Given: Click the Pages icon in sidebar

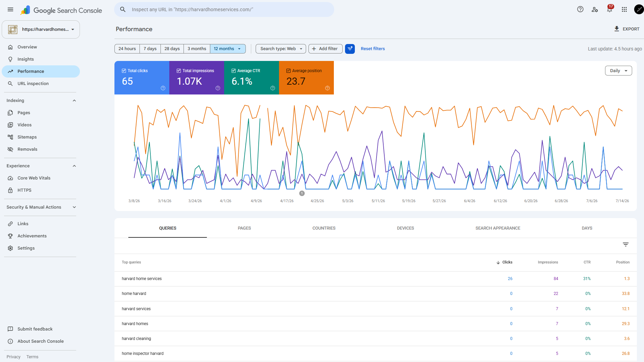Looking at the screenshot, I should (10, 113).
